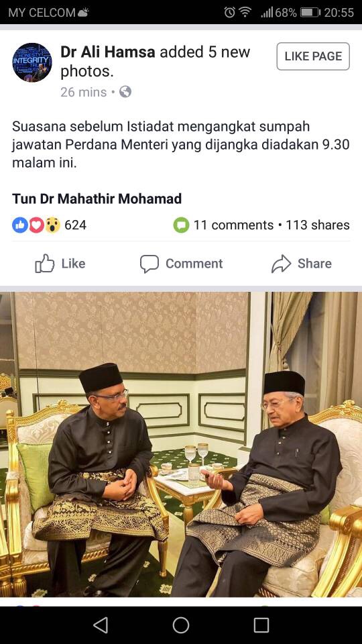
Task: Tap the blue like reaction icon
Action: click(20, 225)
